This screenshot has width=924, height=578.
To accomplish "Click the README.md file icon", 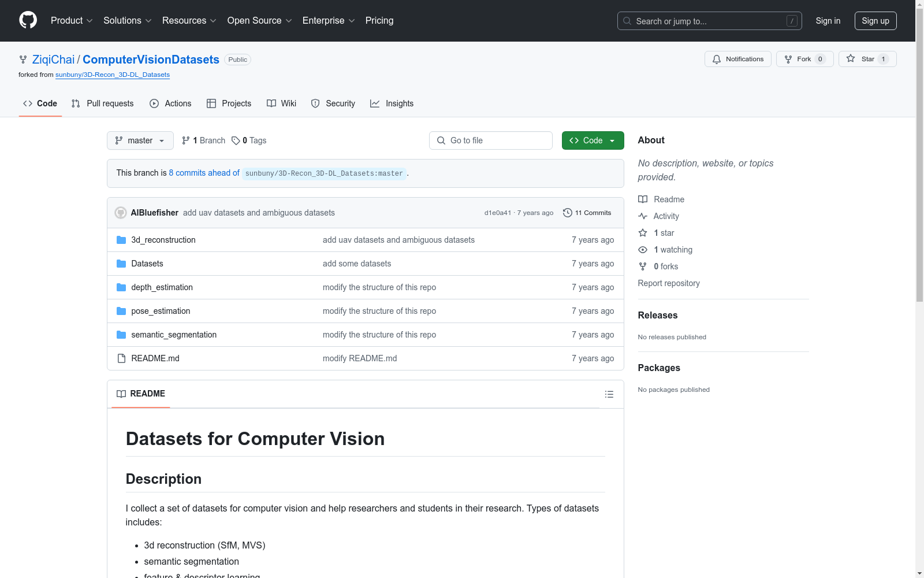I will point(121,358).
